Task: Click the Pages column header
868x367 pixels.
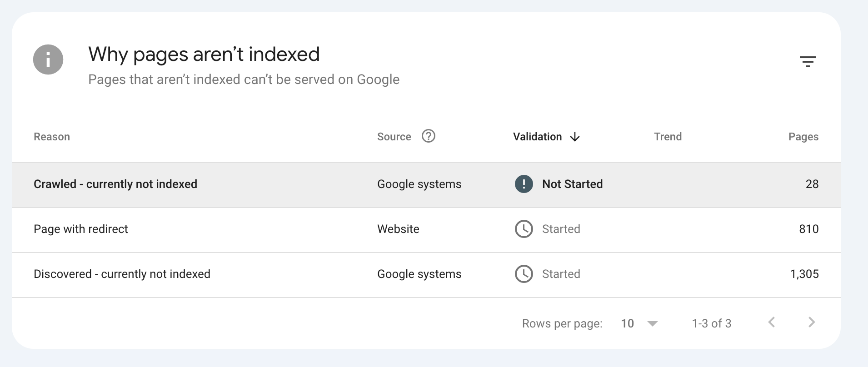Action: click(x=803, y=137)
